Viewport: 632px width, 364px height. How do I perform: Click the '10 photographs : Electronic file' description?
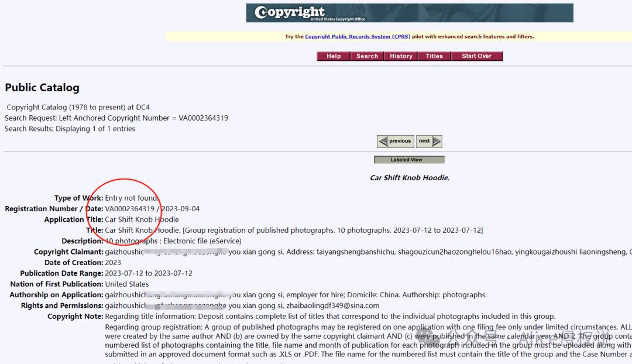173,241
